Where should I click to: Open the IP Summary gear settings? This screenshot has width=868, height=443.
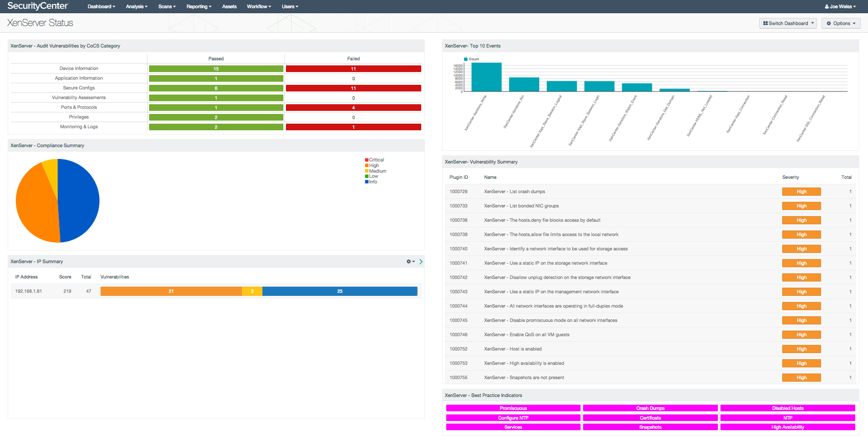pos(410,262)
